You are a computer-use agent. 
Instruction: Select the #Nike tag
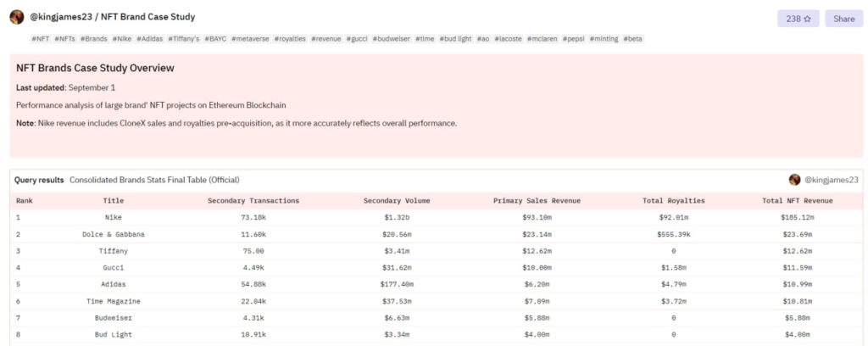(124, 39)
